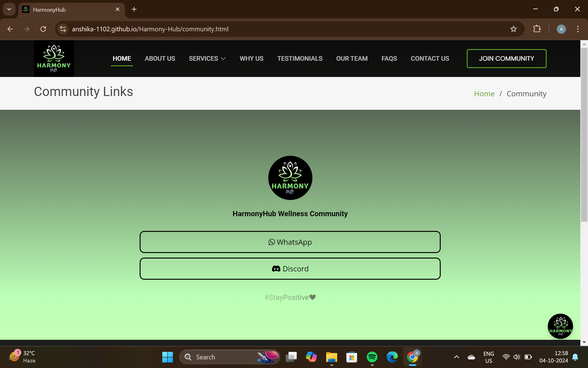Image resolution: width=588 pixels, height=368 pixels.
Task: Show hidden system tray icons chevron
Action: click(456, 357)
